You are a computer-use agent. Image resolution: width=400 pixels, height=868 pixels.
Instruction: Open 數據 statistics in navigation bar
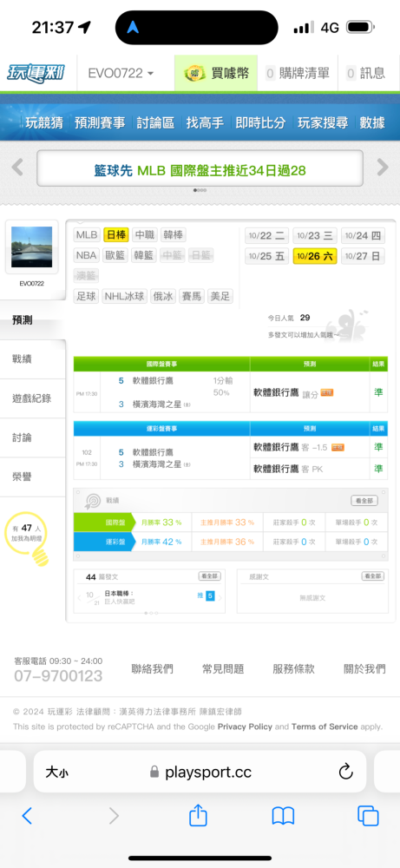372,122
